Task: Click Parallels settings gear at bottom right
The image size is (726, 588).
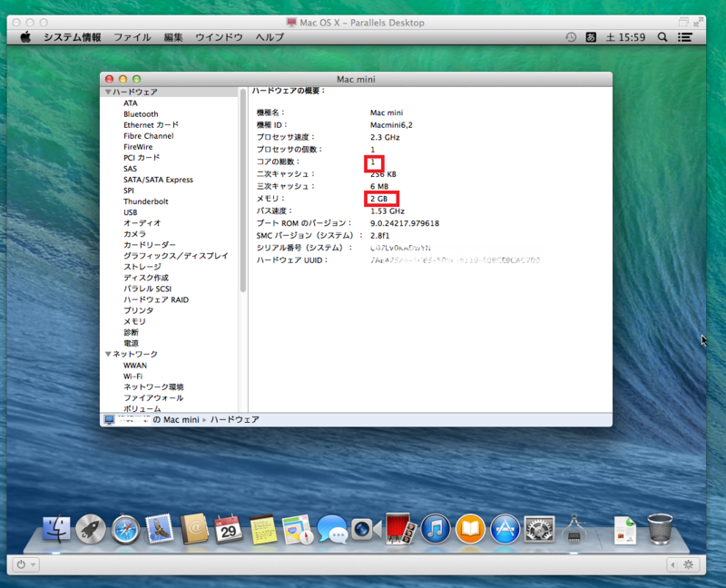Action: pos(689,564)
